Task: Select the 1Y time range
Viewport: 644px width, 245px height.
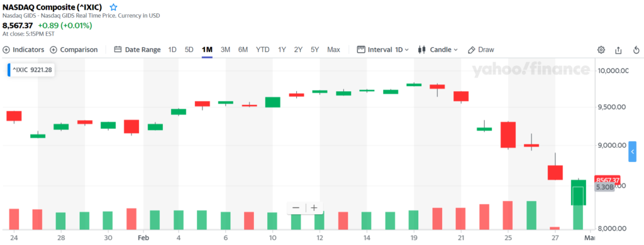Action: tap(282, 50)
